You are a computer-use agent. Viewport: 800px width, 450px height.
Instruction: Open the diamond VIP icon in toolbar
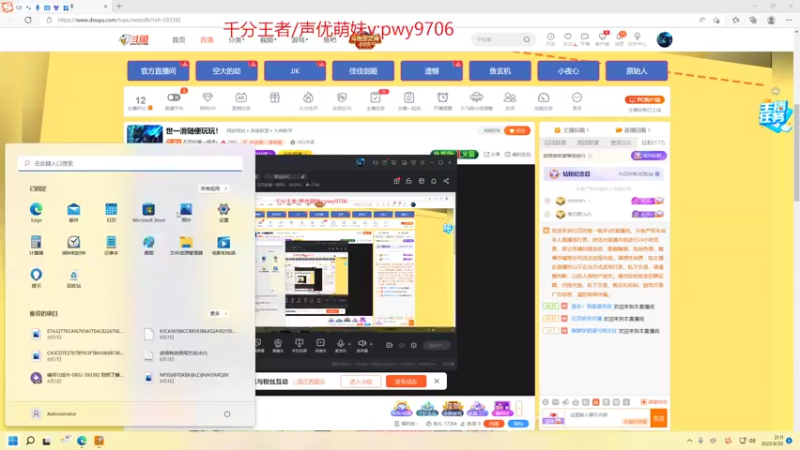(x=207, y=101)
